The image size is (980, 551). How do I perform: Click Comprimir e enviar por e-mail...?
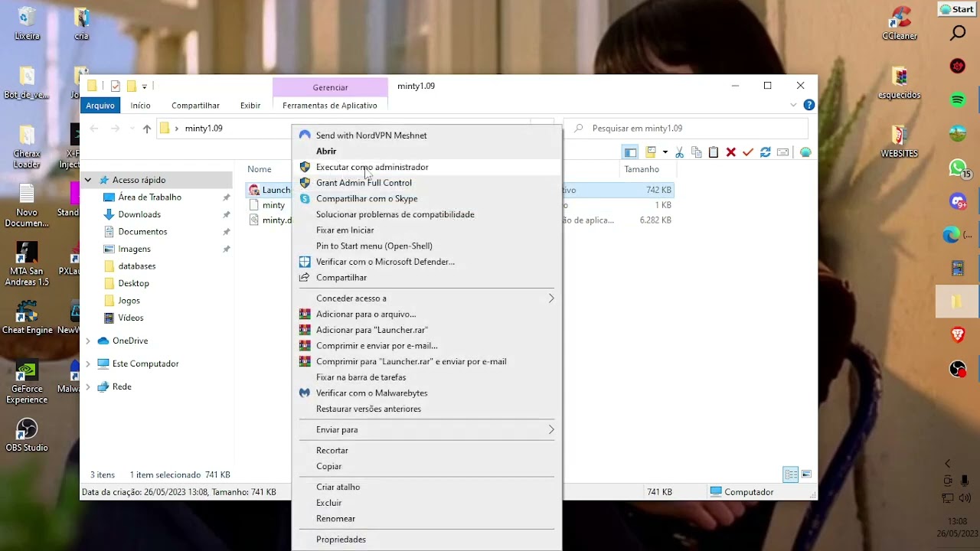(426, 346)
